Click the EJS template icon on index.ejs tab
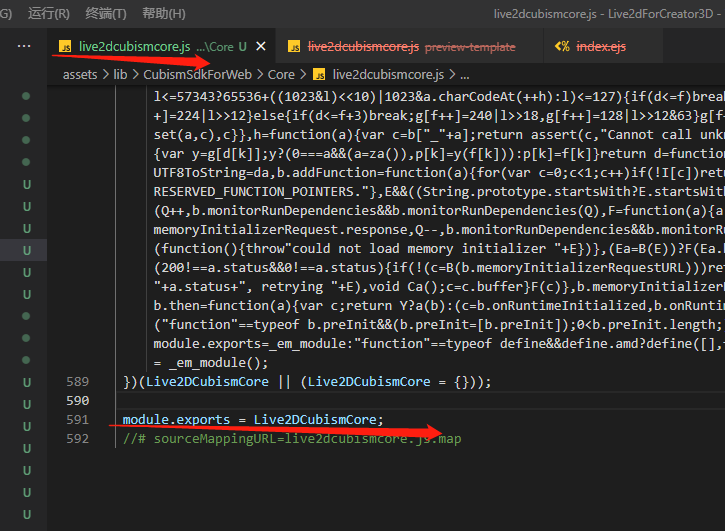725x531 pixels. point(562,46)
